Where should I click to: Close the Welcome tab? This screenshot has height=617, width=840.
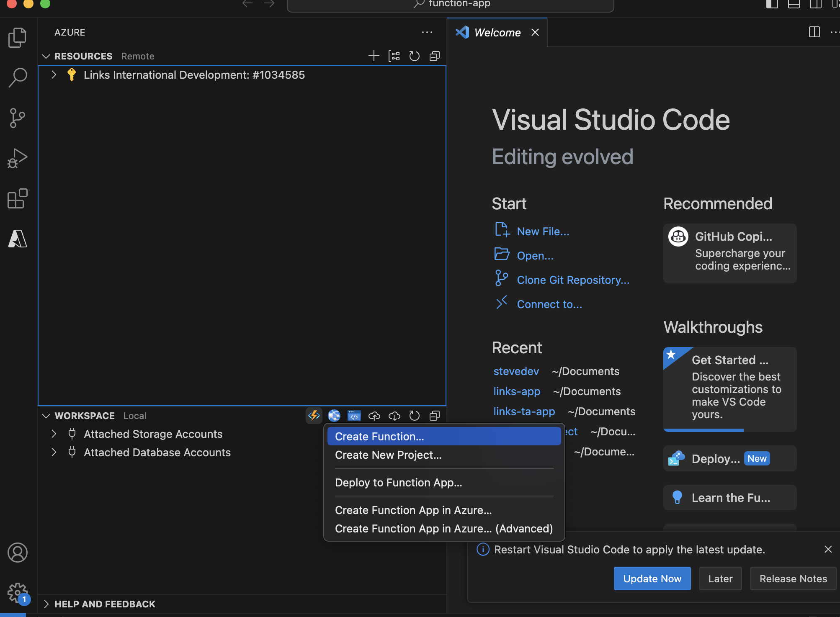(535, 32)
